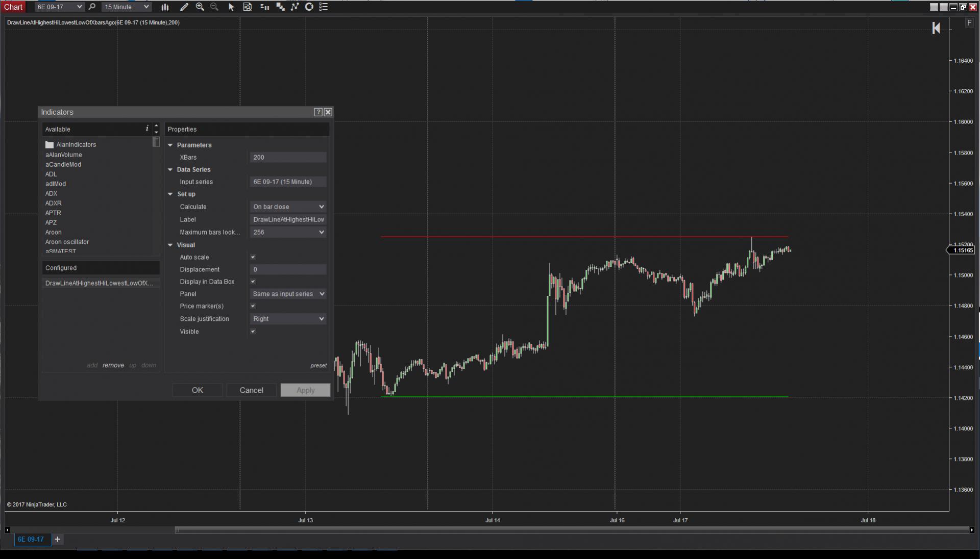Collapse the Parameters section
This screenshot has width=980, height=559.
(x=170, y=145)
